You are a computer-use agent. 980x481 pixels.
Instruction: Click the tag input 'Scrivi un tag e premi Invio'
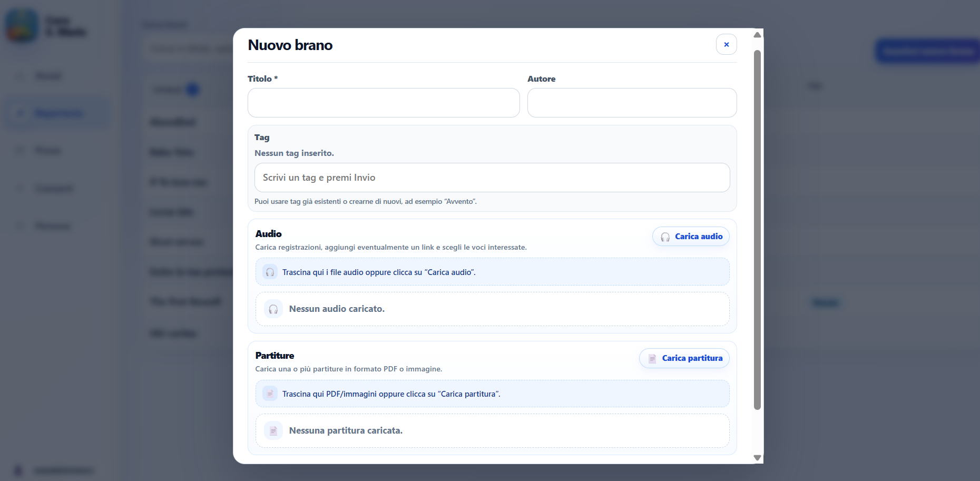[x=492, y=178]
